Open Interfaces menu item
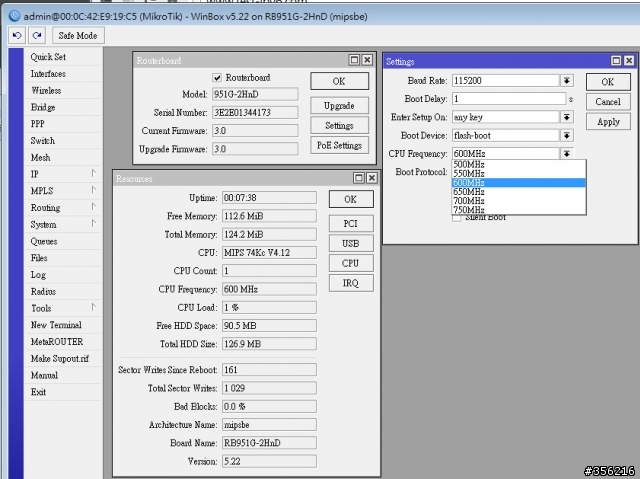This screenshot has width=640, height=479. pos(63,73)
